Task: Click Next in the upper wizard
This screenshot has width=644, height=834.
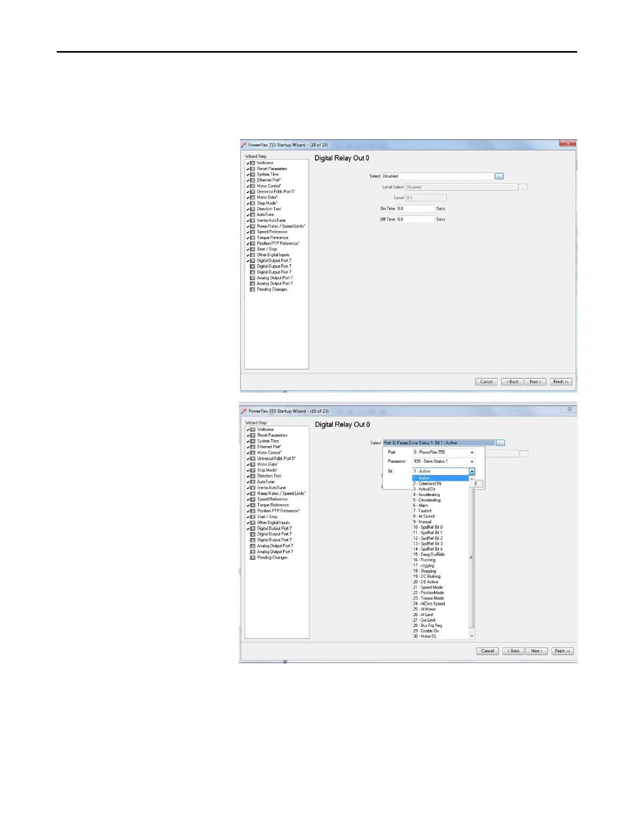Action: click(x=535, y=382)
